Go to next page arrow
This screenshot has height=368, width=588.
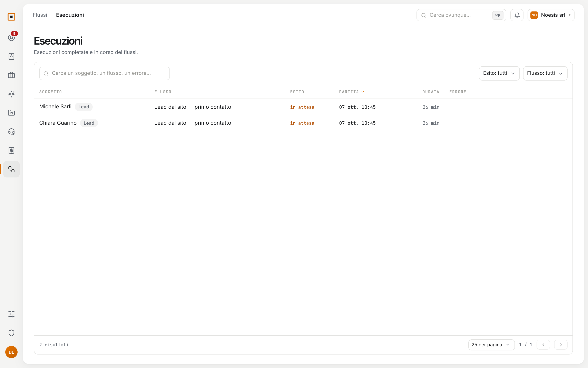pyautogui.click(x=561, y=345)
